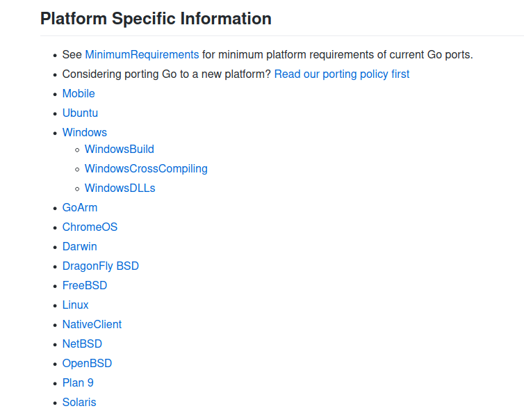524x420 pixels.
Task: Click the NativeClient link
Action: [92, 324]
